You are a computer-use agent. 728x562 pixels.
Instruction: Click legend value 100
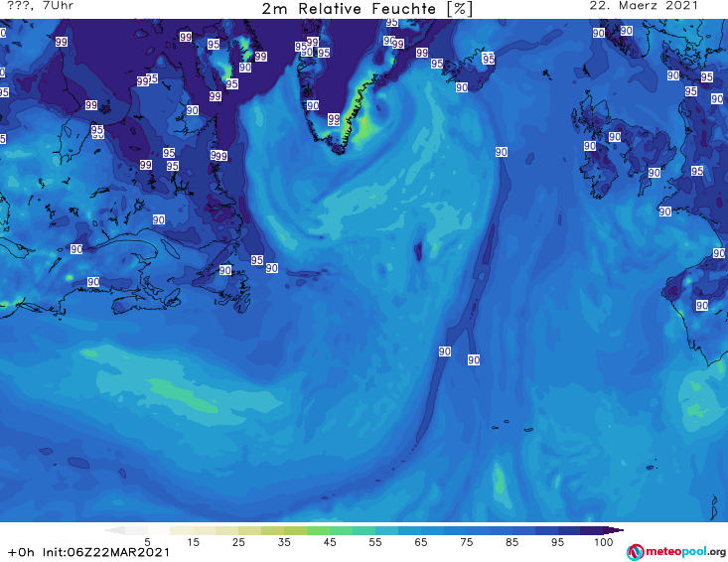click(604, 542)
